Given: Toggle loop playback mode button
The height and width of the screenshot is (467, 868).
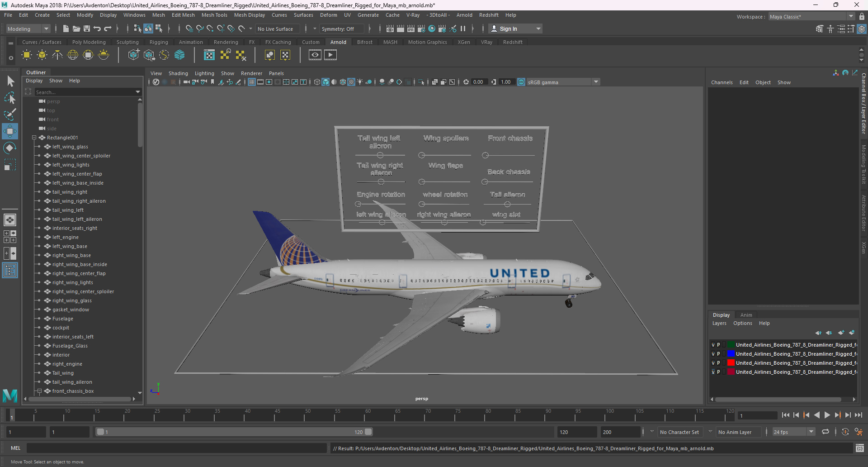Looking at the screenshot, I should click(826, 432).
